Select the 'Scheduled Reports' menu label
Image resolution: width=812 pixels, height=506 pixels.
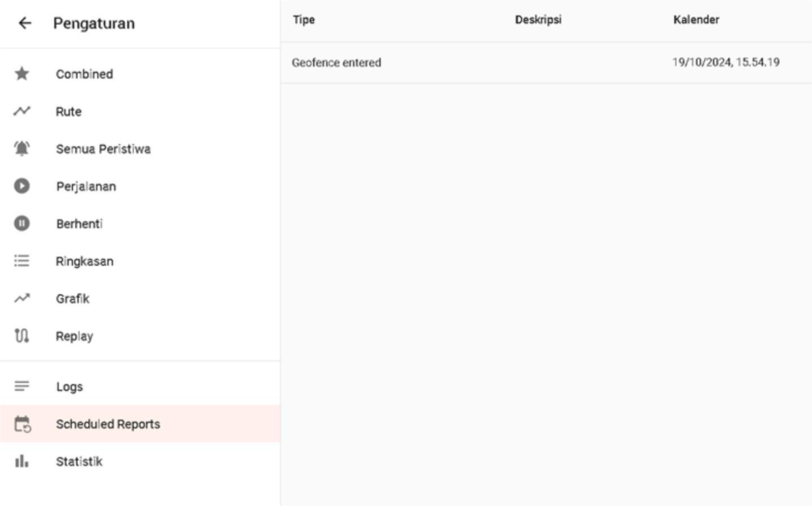click(x=108, y=424)
